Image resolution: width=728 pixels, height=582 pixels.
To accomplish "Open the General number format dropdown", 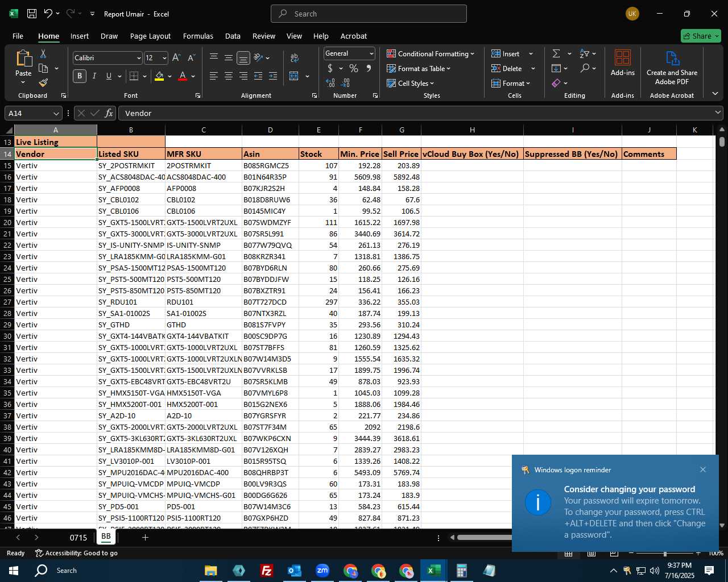I will coord(371,53).
